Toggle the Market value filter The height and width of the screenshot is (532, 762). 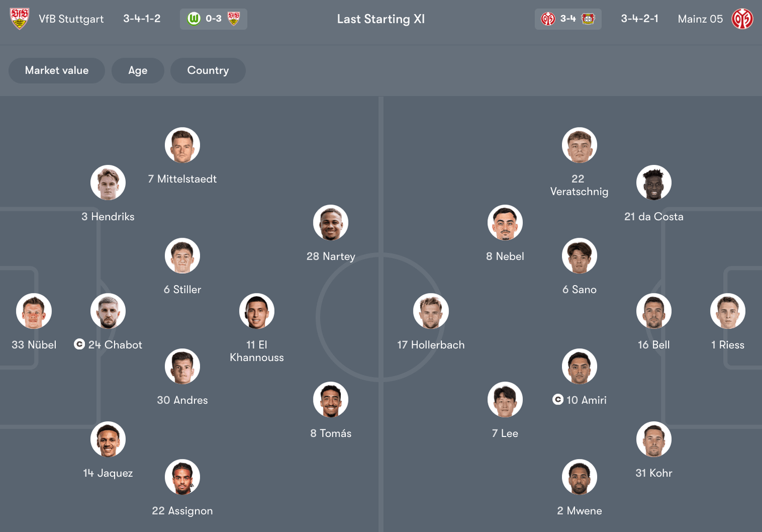(x=56, y=70)
